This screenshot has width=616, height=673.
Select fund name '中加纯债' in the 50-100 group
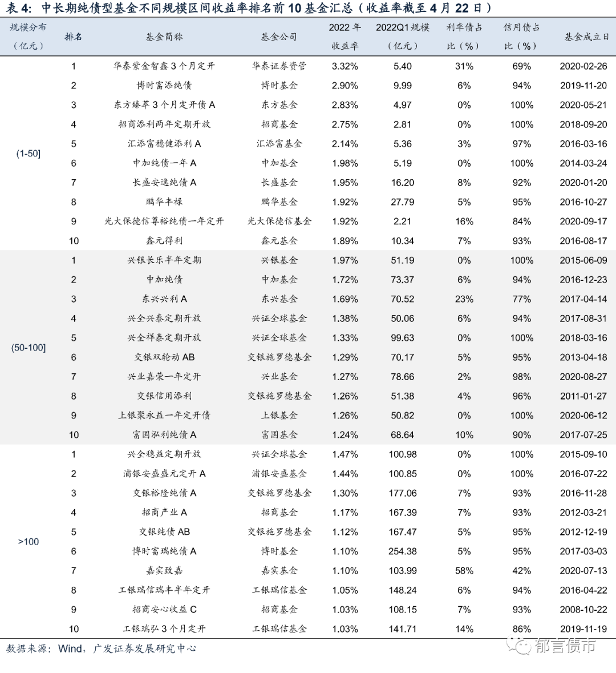tap(164, 279)
